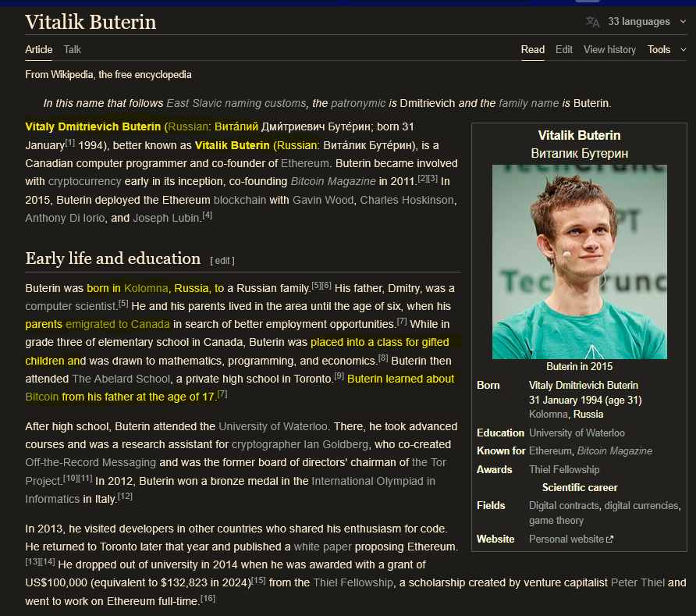Follow the East Slavic naming customs link
Viewport: 696px width, 616px height.
pos(236,104)
